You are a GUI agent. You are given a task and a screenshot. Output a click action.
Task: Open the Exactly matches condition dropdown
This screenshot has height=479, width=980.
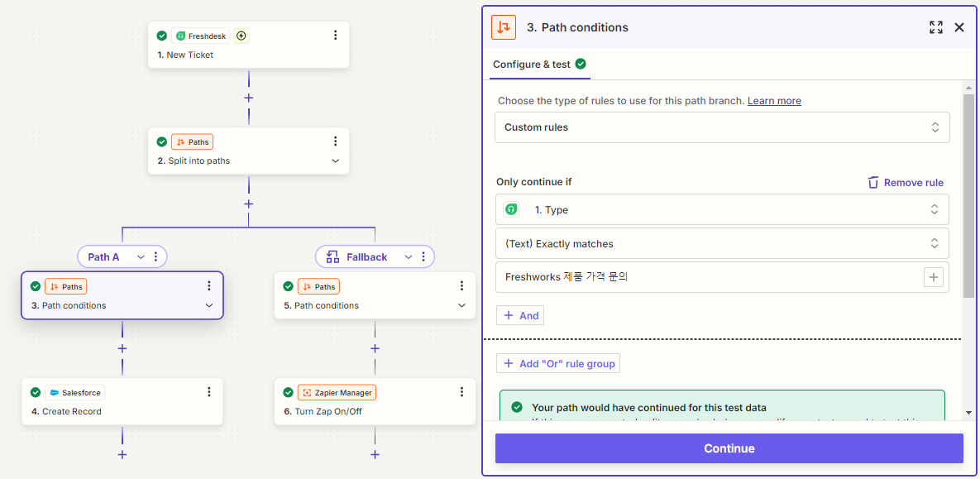click(723, 244)
